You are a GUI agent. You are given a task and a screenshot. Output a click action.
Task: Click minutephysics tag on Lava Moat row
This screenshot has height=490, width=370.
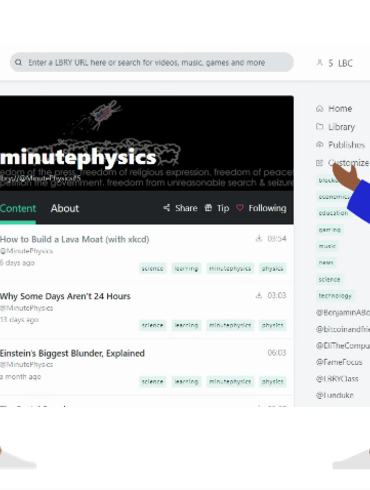pos(230,268)
